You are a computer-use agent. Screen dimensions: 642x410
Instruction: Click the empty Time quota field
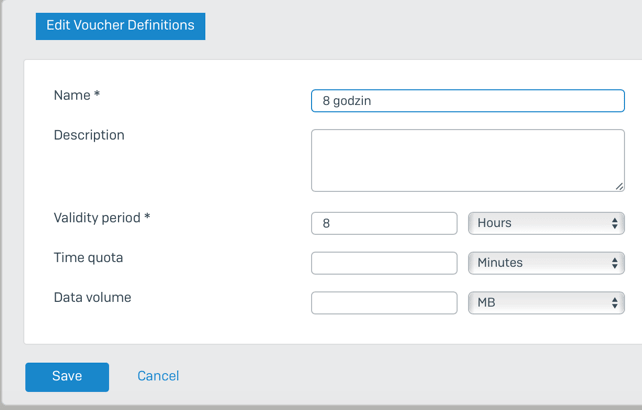coord(384,263)
